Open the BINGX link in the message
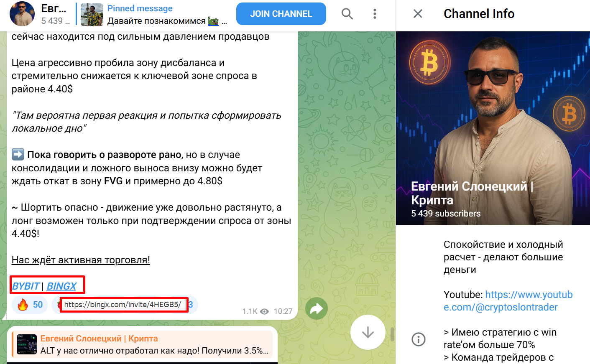The height and width of the screenshot is (364, 590). (x=61, y=286)
